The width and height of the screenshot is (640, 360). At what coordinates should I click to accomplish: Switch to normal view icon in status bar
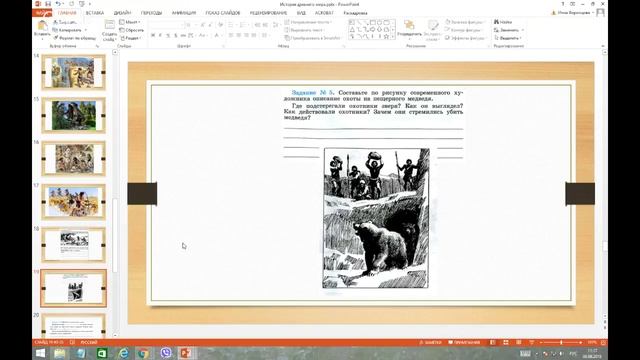(x=493, y=342)
